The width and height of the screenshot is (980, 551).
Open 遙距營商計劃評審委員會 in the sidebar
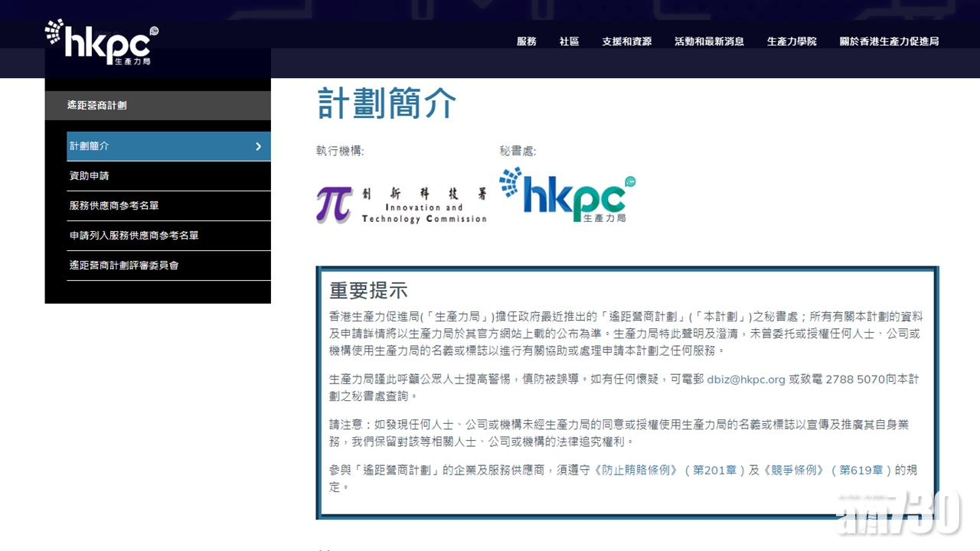(x=124, y=266)
